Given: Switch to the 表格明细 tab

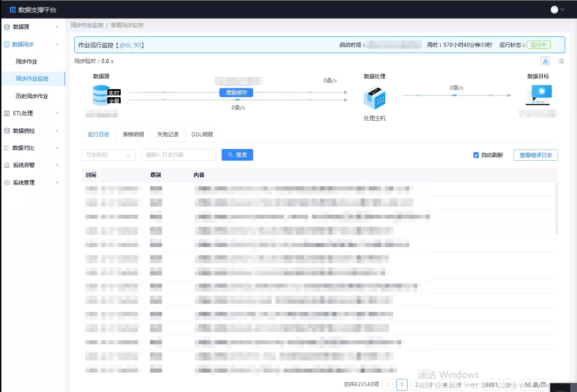Looking at the screenshot, I should [133, 134].
